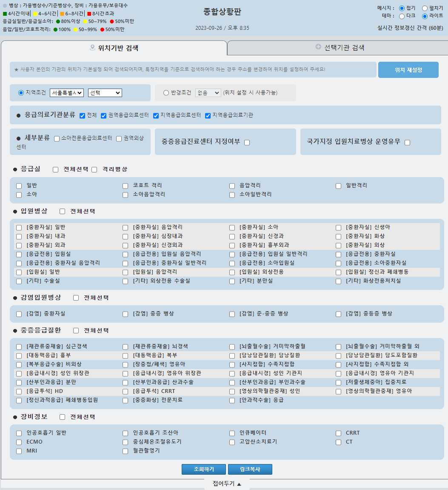Check the 인큐베이터 checkbox
Viewport: 448px width, 490px height.
(x=232, y=433)
